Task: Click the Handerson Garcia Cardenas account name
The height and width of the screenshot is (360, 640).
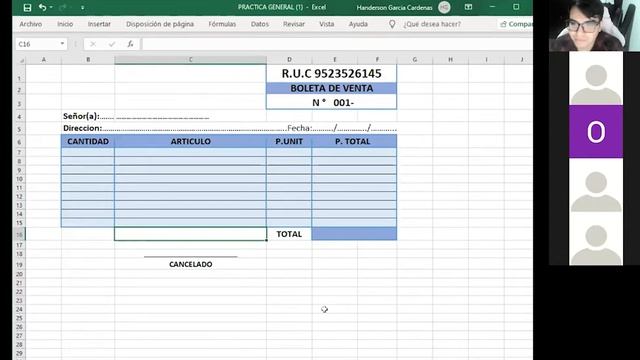Action: (x=394, y=7)
